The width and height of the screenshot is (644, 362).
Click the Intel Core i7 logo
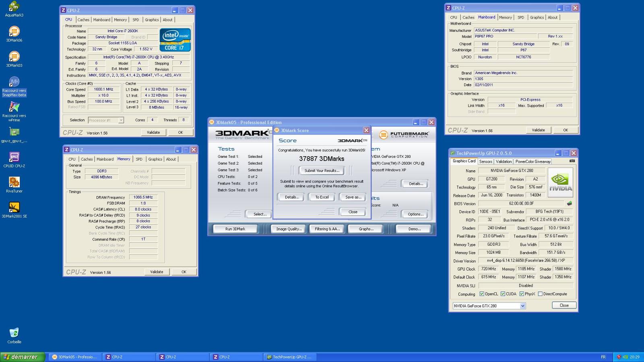pyautogui.click(x=175, y=40)
